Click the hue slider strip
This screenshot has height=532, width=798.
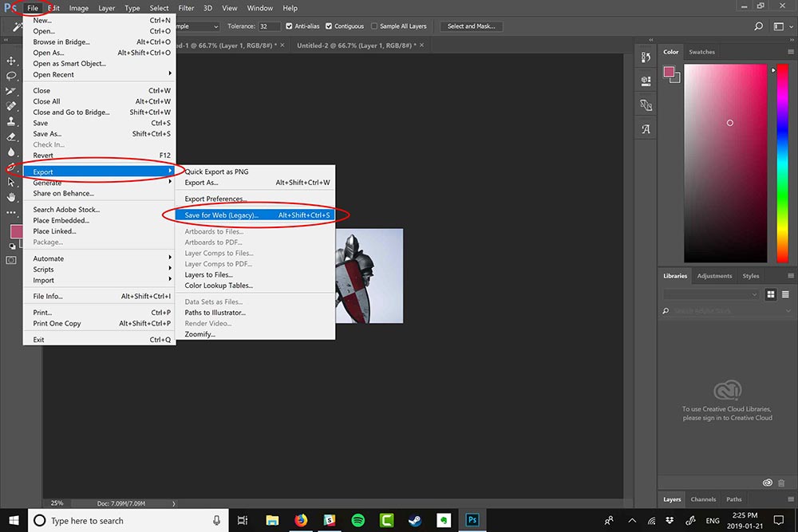coord(782,164)
